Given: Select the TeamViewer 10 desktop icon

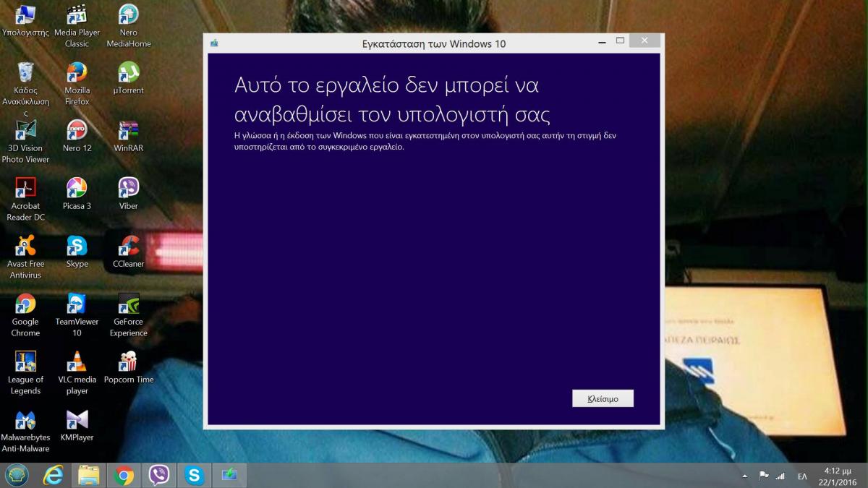Looking at the screenshot, I should [x=77, y=316].
